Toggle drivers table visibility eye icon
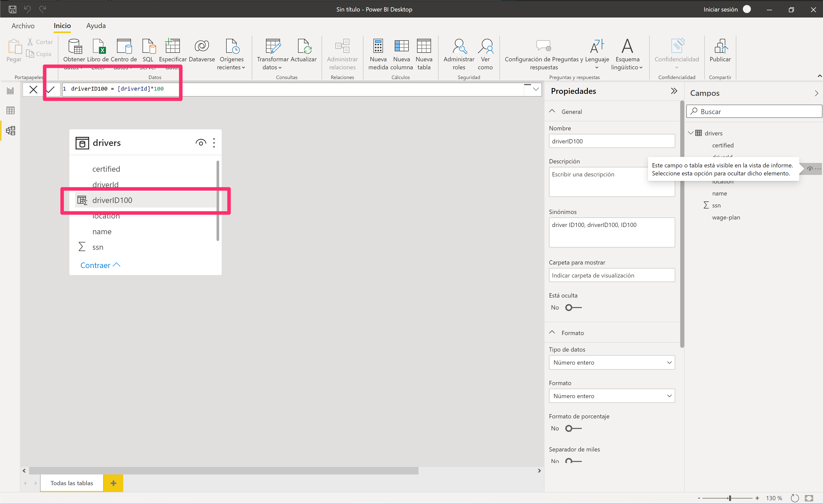Image resolution: width=823 pixels, height=504 pixels. 200,143
